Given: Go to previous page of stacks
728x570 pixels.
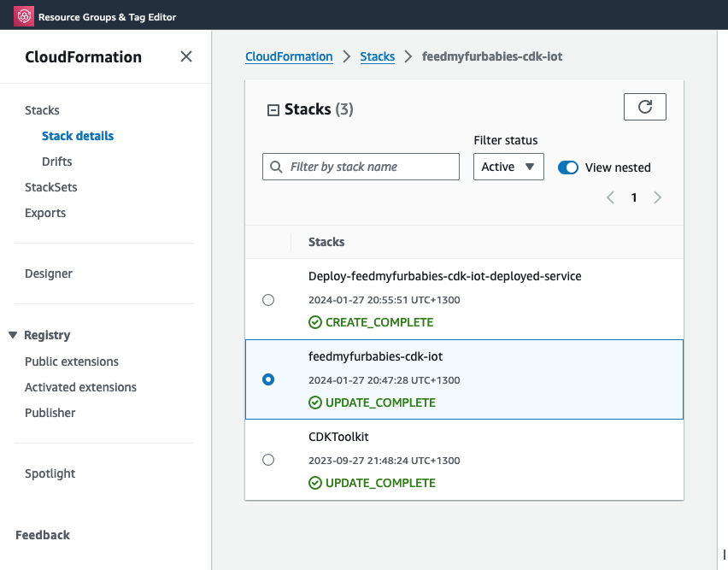Looking at the screenshot, I should [x=611, y=197].
